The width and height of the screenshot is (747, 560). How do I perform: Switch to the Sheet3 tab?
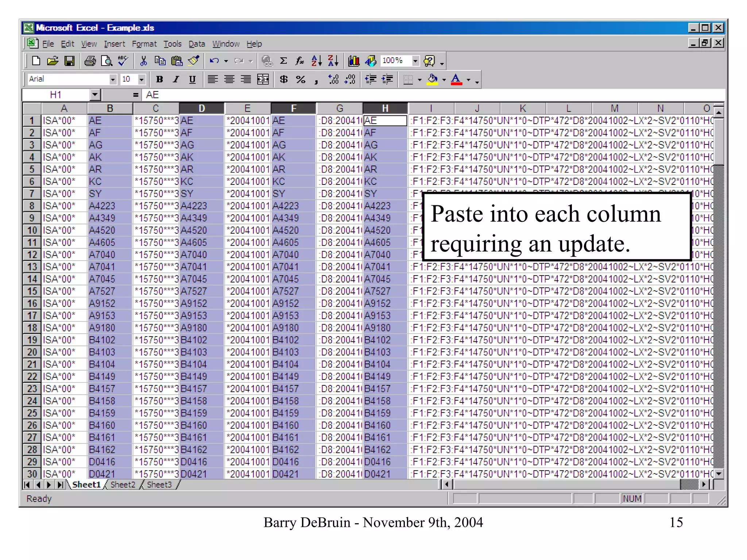[159, 485]
